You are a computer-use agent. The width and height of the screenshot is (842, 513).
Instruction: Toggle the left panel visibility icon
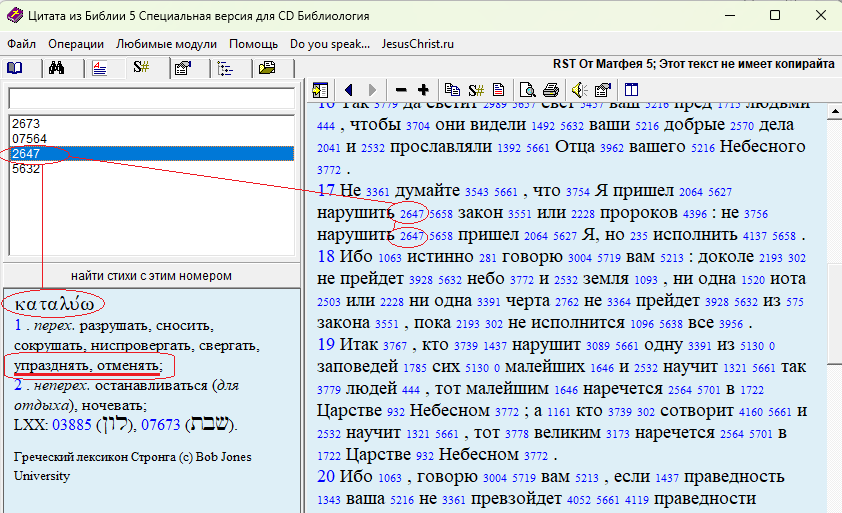click(320, 90)
